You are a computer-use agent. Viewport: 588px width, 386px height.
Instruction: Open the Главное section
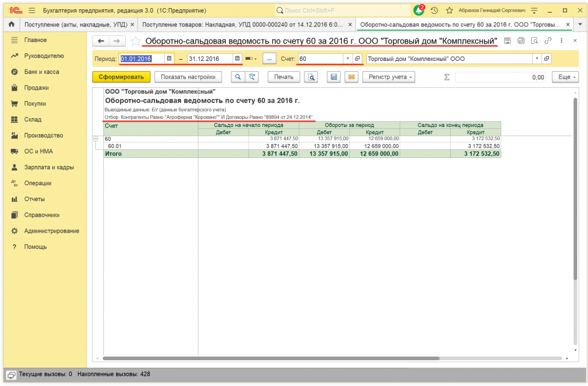click(x=36, y=40)
